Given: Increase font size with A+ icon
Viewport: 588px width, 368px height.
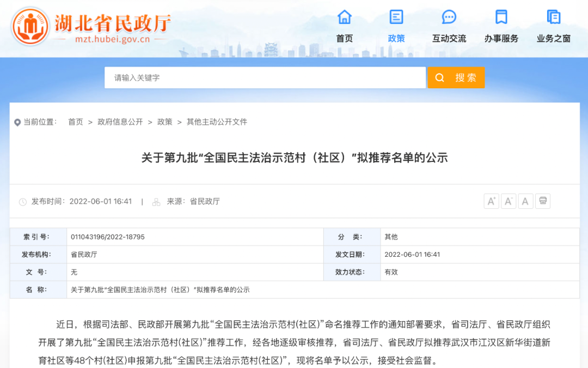Looking at the screenshot, I should (x=491, y=201).
